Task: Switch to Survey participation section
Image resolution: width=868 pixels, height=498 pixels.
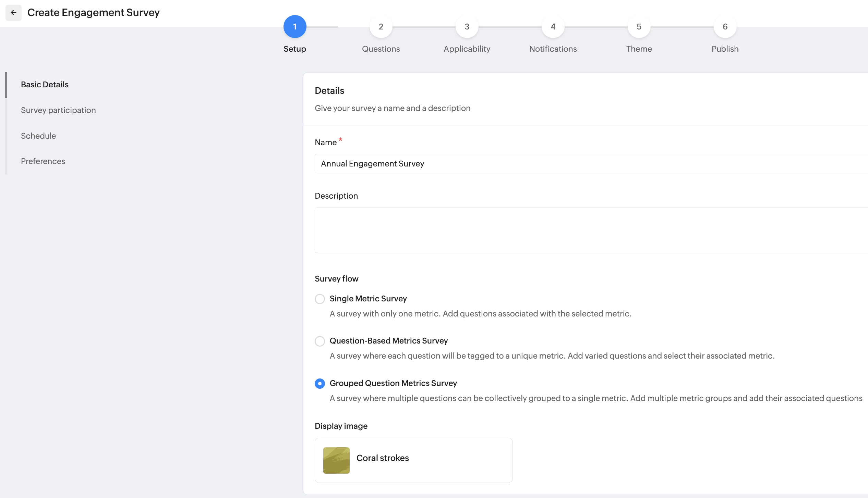Action: tap(58, 110)
